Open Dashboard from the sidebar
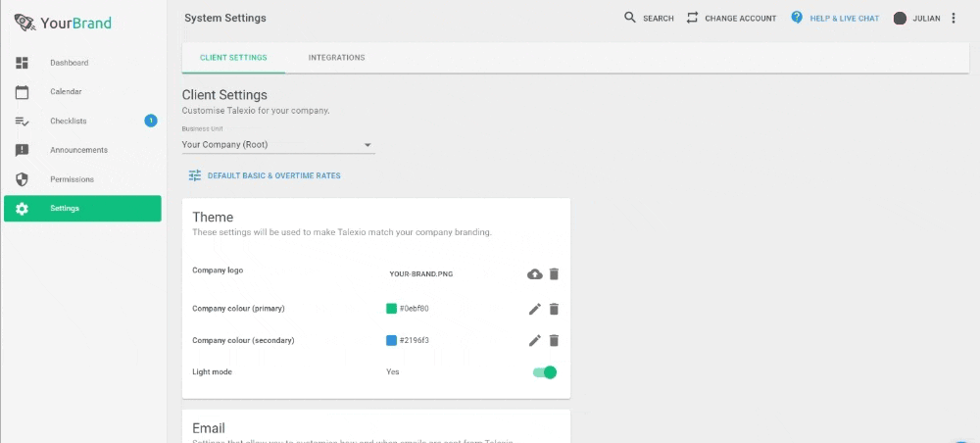Image resolution: width=980 pixels, height=443 pixels. [x=82, y=63]
